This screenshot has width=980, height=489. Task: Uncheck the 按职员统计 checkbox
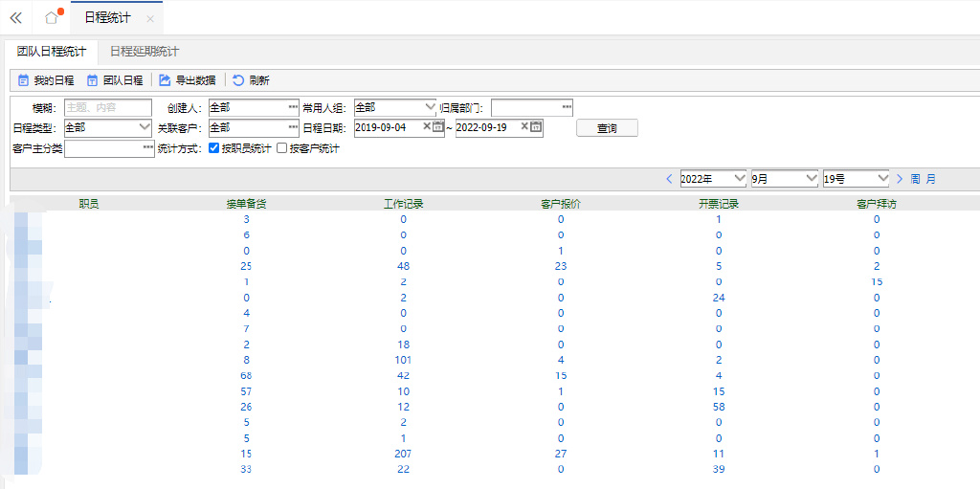coord(214,148)
